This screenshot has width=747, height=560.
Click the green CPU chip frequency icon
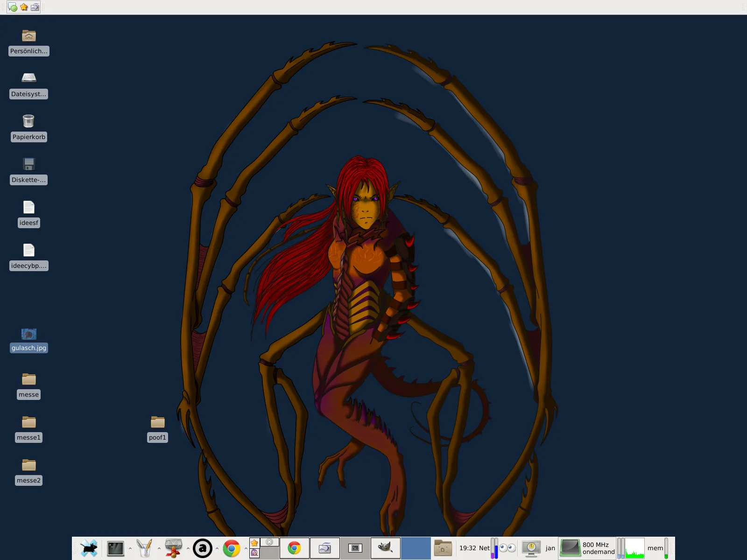pyautogui.click(x=570, y=548)
